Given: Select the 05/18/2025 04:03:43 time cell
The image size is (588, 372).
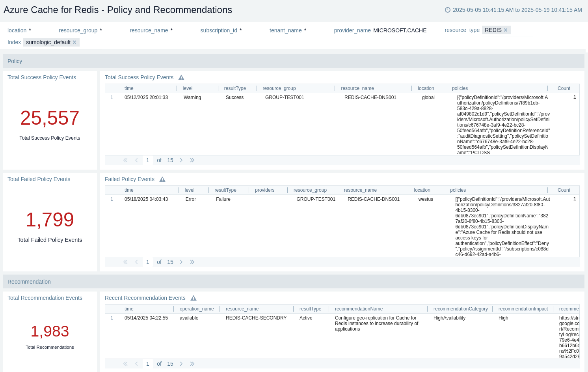Looking at the screenshot, I should [146, 199].
